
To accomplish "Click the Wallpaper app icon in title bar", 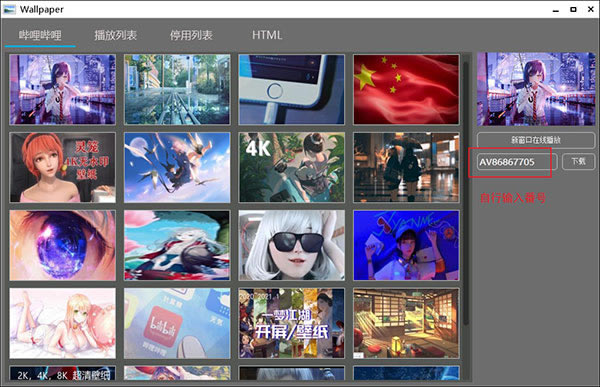I will 9,9.
